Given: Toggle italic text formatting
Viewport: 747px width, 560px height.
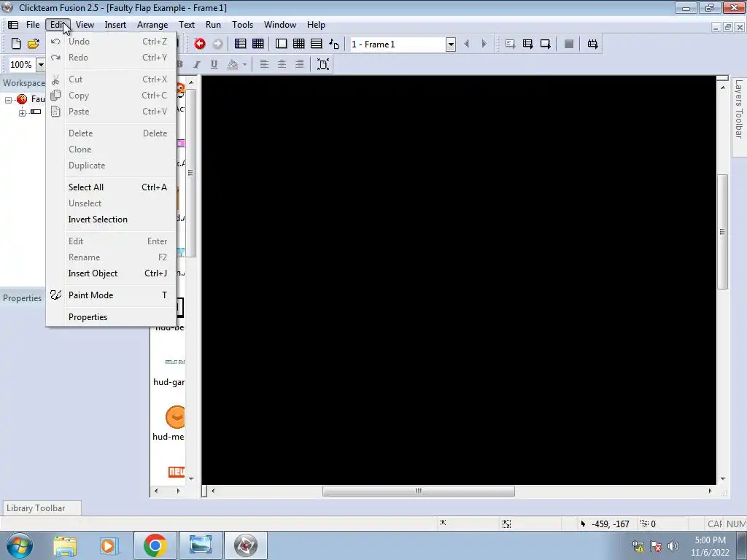Looking at the screenshot, I should pos(196,64).
